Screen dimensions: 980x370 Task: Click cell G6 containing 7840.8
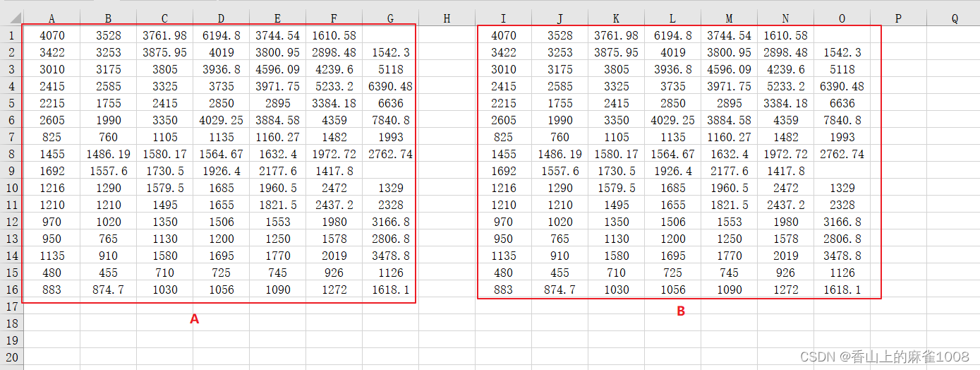pos(391,120)
